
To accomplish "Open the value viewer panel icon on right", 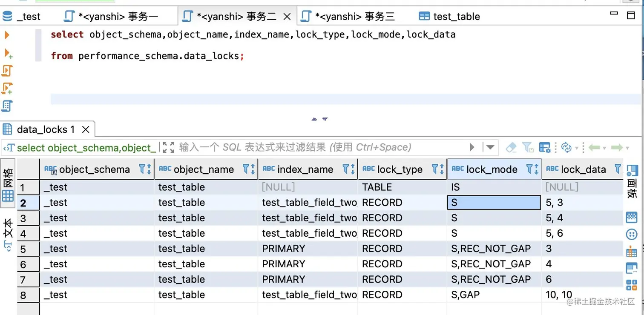I will coord(632,217).
